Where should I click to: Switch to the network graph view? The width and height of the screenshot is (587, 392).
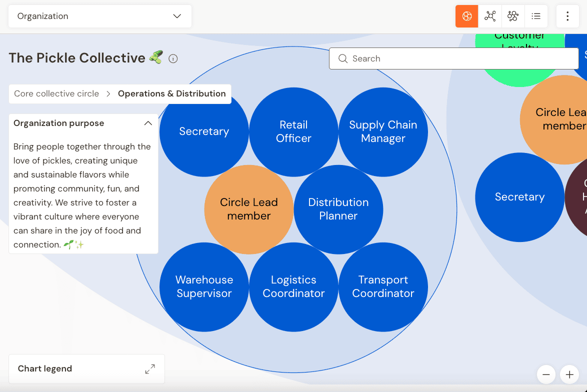(490, 16)
